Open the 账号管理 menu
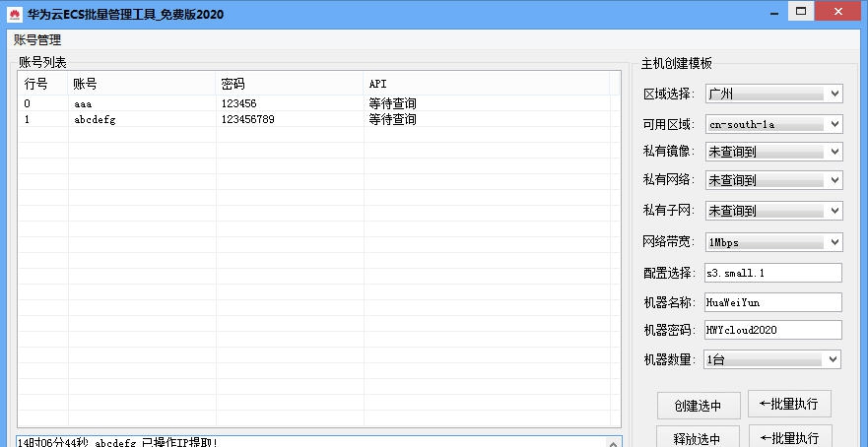 tap(37, 39)
